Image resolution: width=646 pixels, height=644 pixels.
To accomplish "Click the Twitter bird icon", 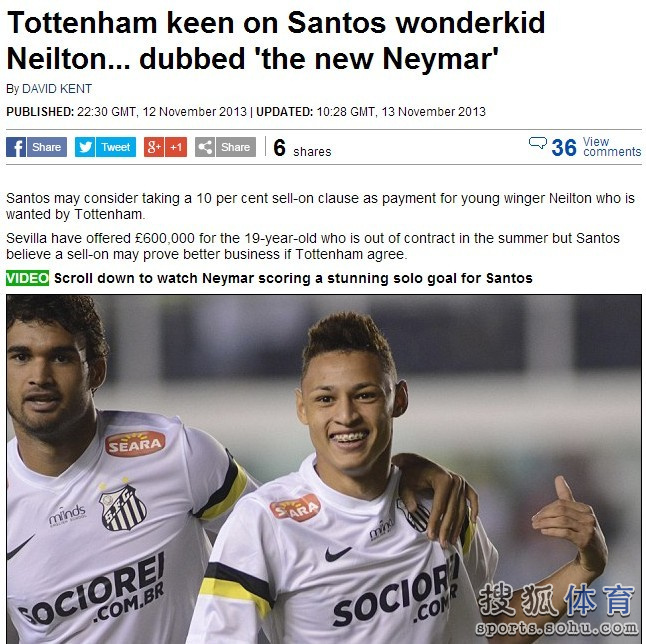I will tap(85, 147).
